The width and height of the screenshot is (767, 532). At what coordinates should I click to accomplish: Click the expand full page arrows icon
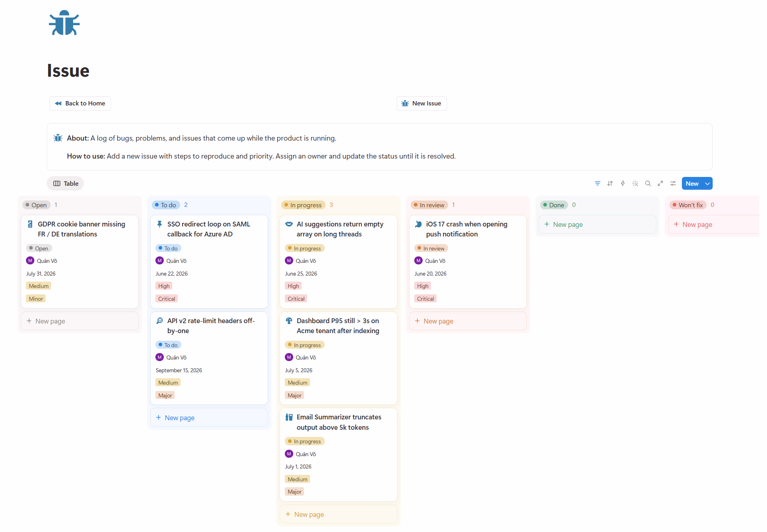click(x=660, y=183)
